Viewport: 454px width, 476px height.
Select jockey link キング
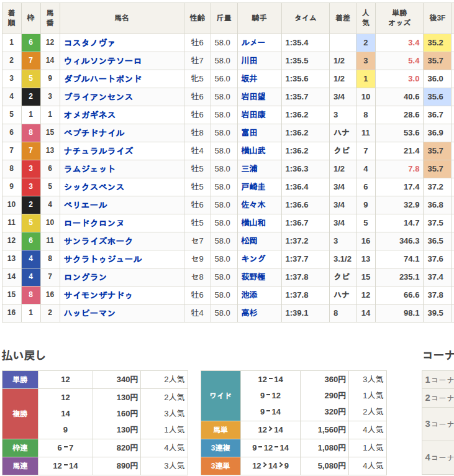point(253,259)
